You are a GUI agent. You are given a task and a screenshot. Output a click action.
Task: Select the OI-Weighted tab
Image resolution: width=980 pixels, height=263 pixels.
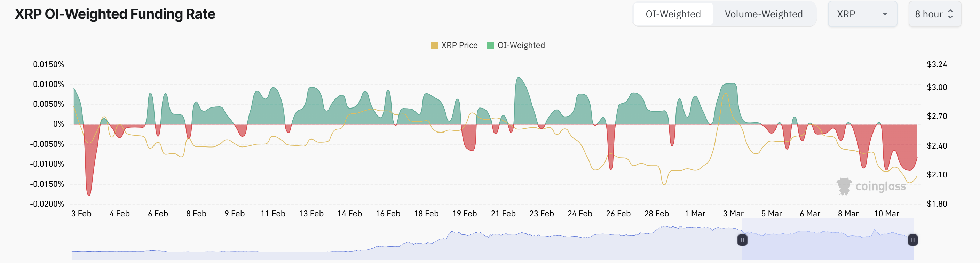(x=673, y=14)
